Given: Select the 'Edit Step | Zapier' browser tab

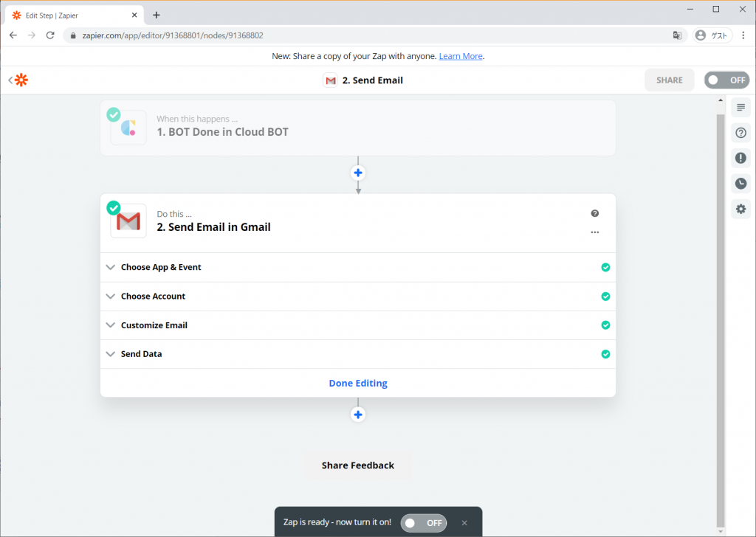Looking at the screenshot, I should (x=75, y=15).
